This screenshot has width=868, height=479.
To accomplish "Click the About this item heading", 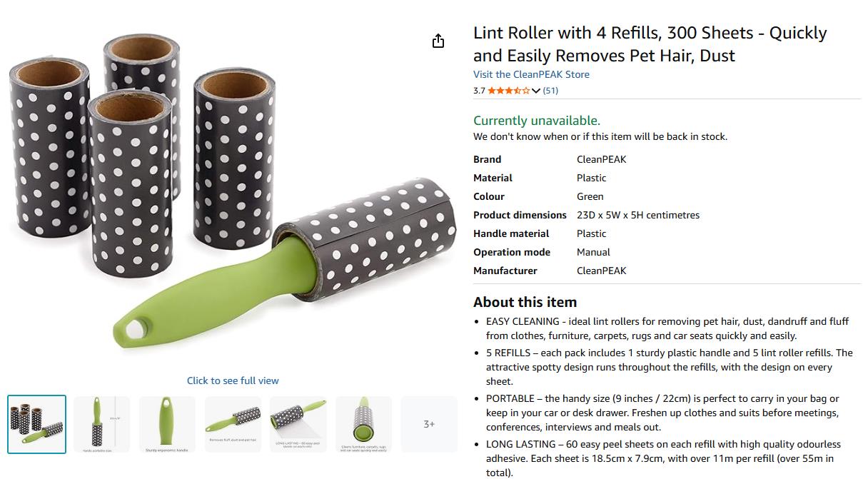I will (525, 302).
